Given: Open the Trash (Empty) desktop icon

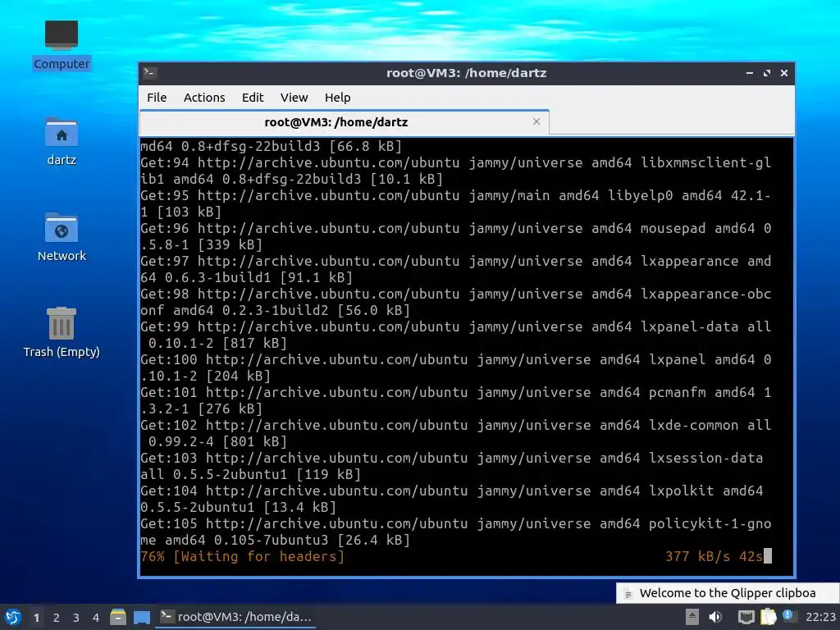Looking at the screenshot, I should tap(61, 332).
